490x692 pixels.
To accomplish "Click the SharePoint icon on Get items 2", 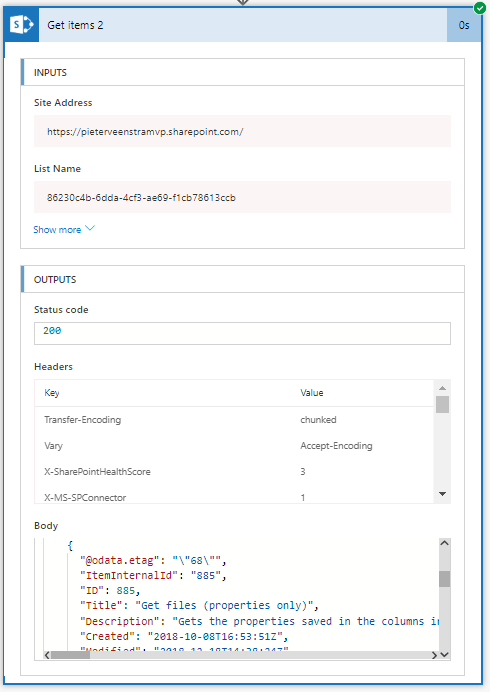I will tap(22, 25).
